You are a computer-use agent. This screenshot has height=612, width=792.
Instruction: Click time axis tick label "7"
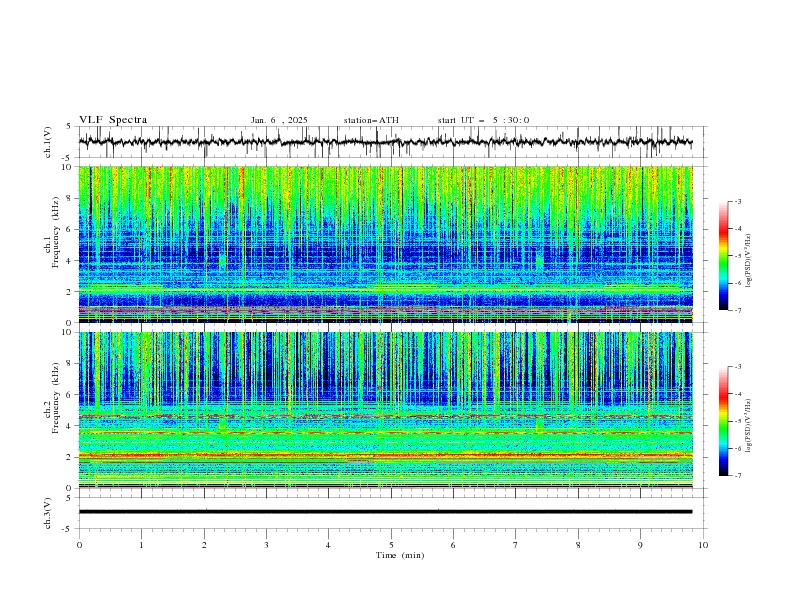[x=516, y=545]
